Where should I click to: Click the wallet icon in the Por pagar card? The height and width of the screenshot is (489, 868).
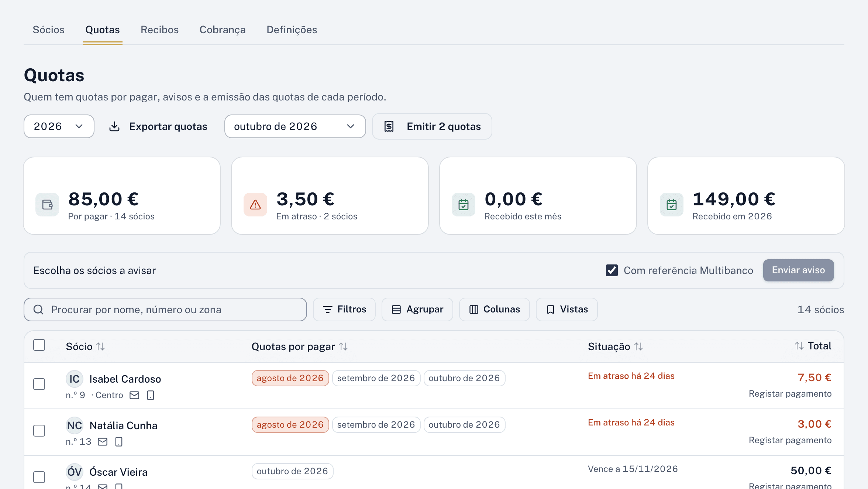(x=47, y=205)
